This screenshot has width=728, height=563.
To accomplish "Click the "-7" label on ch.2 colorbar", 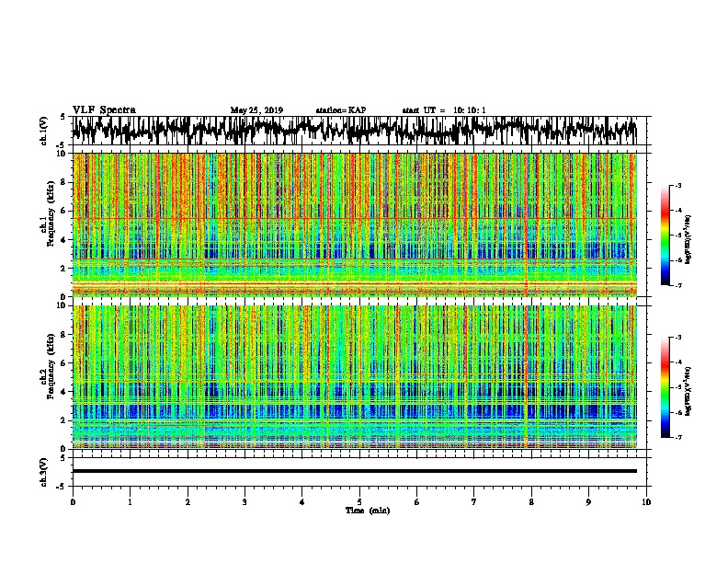I will click(677, 437).
